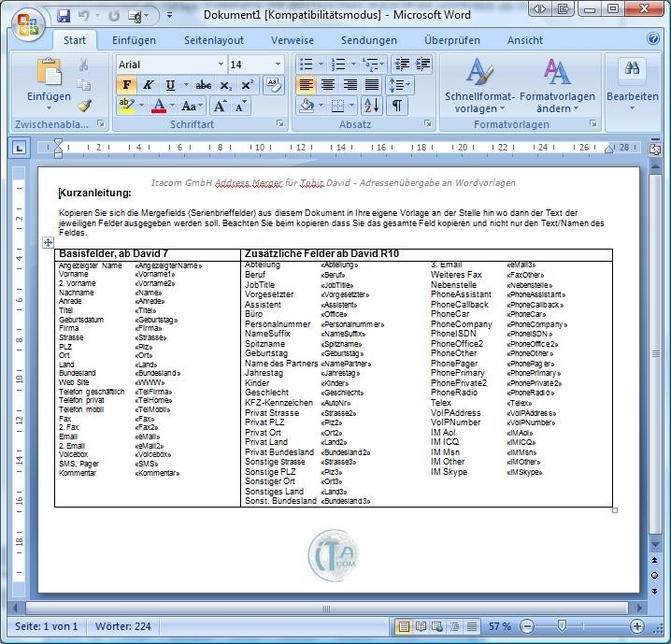Image resolution: width=671 pixels, height=644 pixels.
Task: Toggle left paragraph alignment
Action: coord(306,85)
